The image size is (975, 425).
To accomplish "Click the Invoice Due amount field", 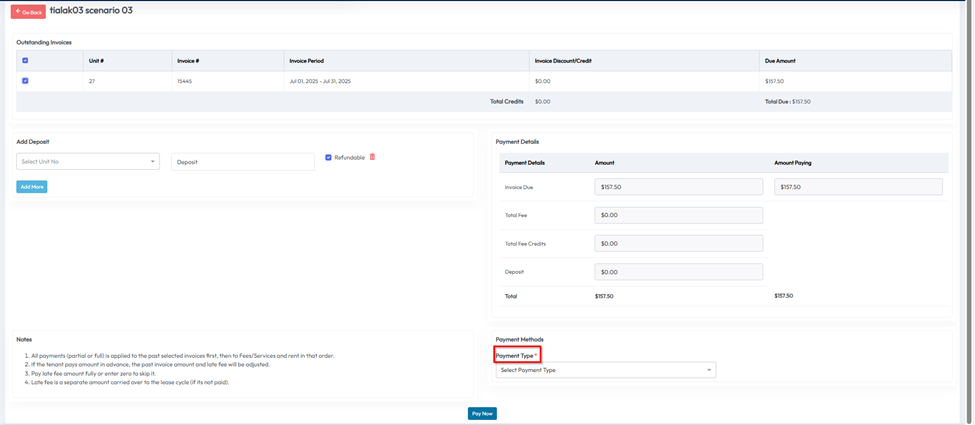I will tap(678, 187).
